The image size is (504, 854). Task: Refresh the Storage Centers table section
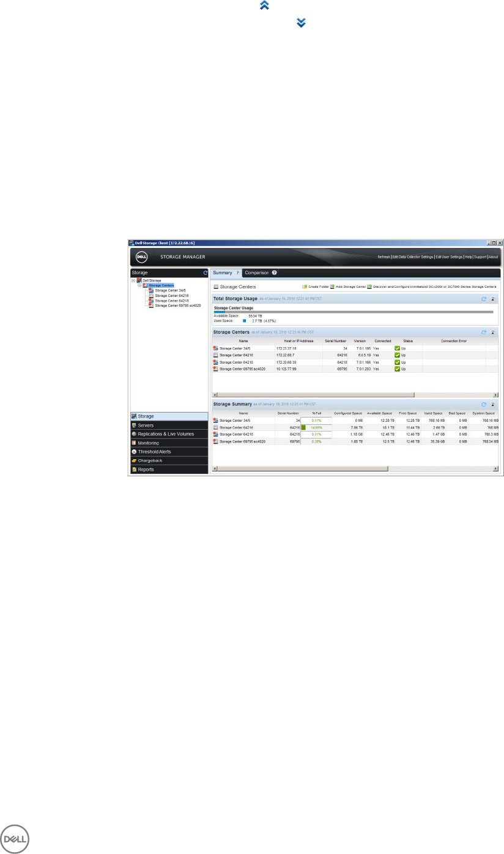pos(484,332)
